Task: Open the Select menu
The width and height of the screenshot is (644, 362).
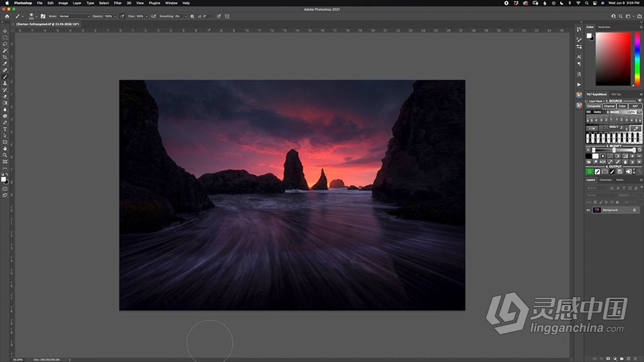Action: [x=104, y=3]
